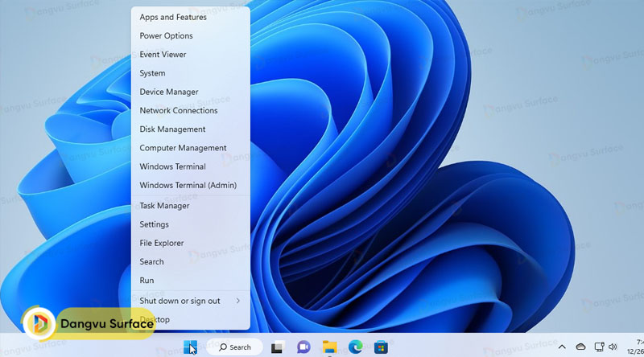Select the Desktop menu entry
This screenshot has height=357, width=644.
pos(191,319)
